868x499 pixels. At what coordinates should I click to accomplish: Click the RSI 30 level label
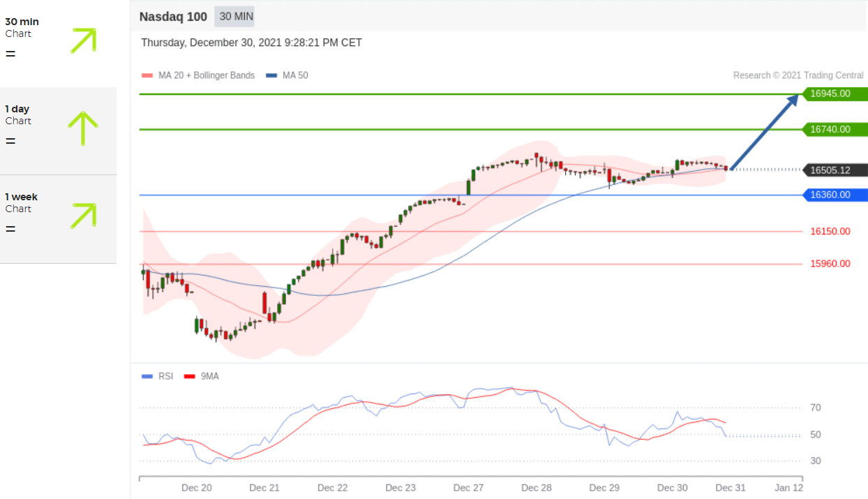(816, 461)
